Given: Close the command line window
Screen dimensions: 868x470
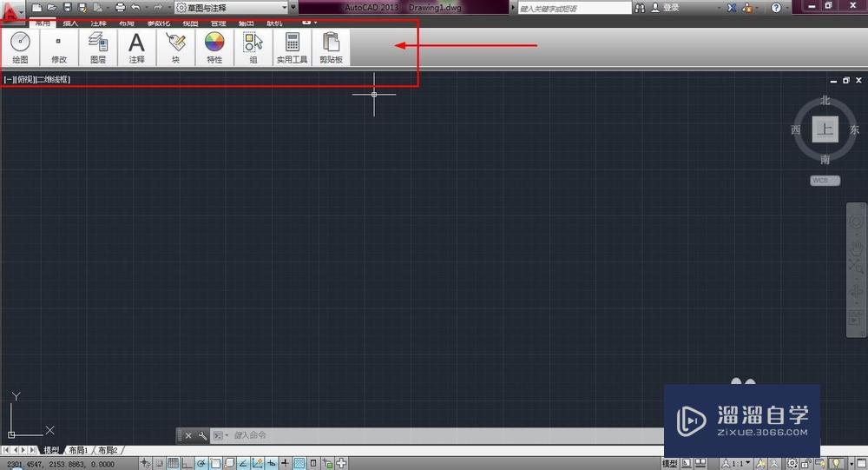Looking at the screenshot, I should tap(188, 435).
